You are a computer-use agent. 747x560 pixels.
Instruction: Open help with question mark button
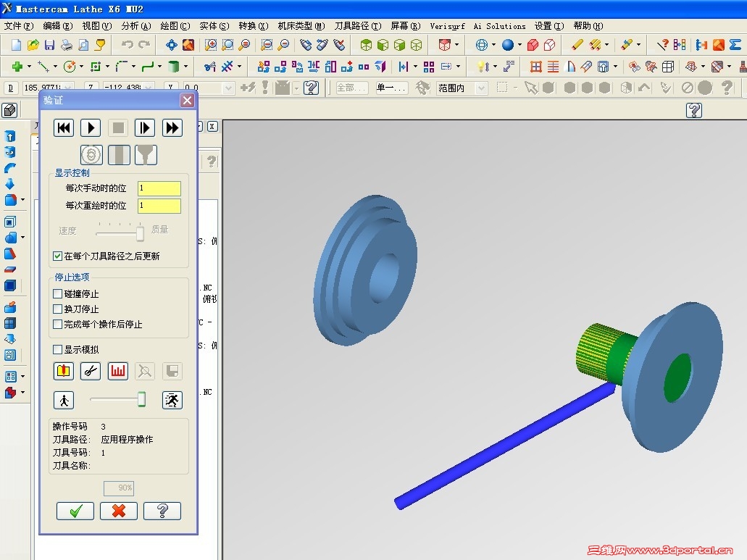pyautogui.click(x=162, y=511)
